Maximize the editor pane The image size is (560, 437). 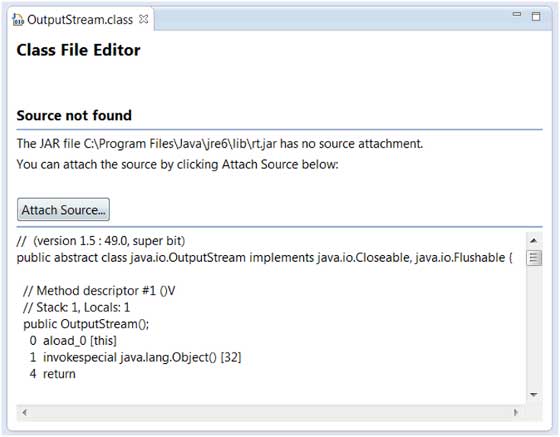pos(536,16)
